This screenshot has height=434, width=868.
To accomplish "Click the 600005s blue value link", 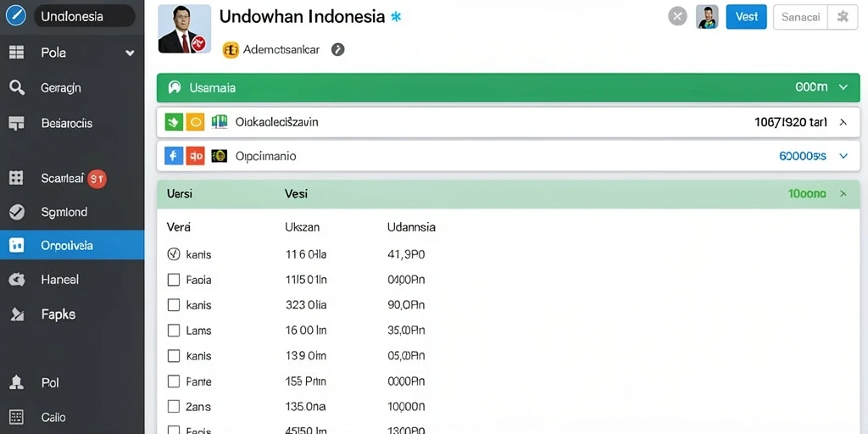I will pyautogui.click(x=803, y=157).
